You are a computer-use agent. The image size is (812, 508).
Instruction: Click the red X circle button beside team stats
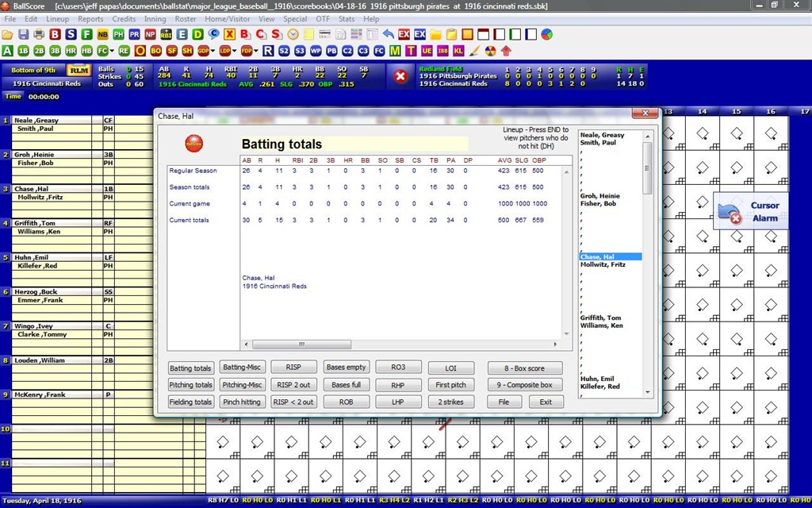[400, 77]
